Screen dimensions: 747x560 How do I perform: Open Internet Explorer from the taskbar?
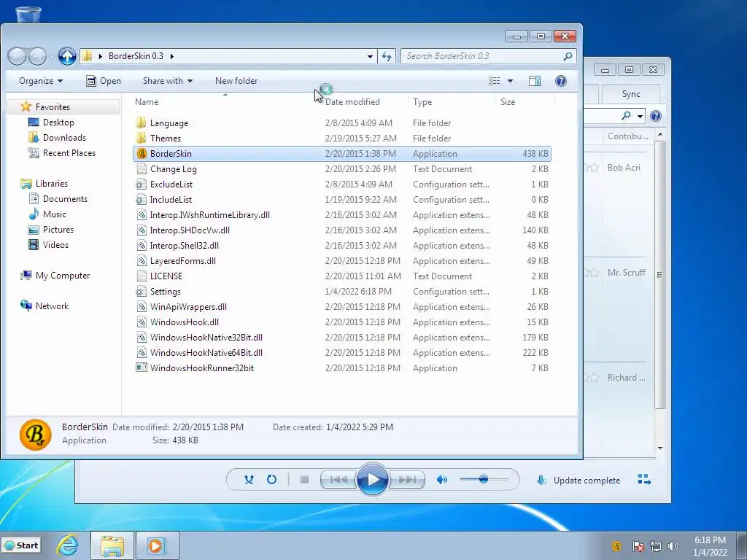pos(68,545)
